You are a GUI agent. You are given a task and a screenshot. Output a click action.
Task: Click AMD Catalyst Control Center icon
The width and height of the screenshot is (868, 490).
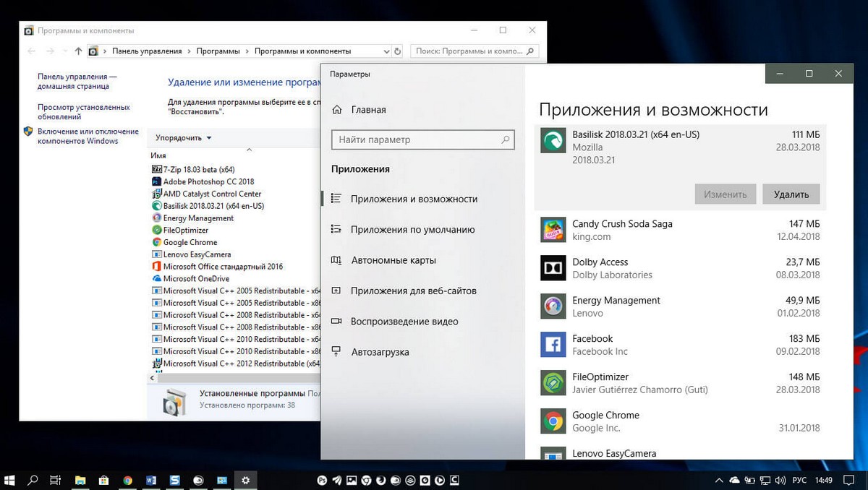tap(156, 194)
